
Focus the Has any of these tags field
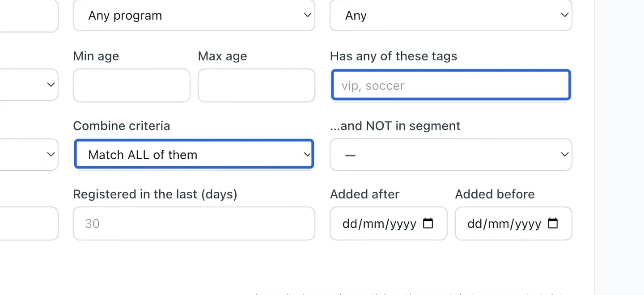451,85
